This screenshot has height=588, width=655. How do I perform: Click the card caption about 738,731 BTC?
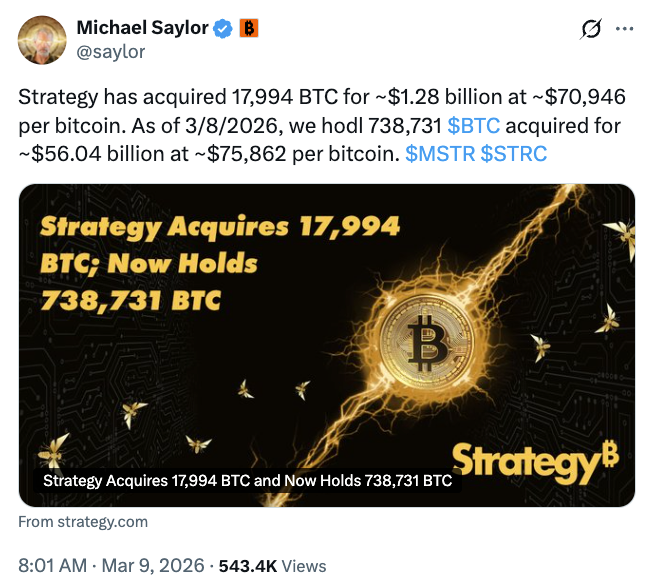coord(247,481)
